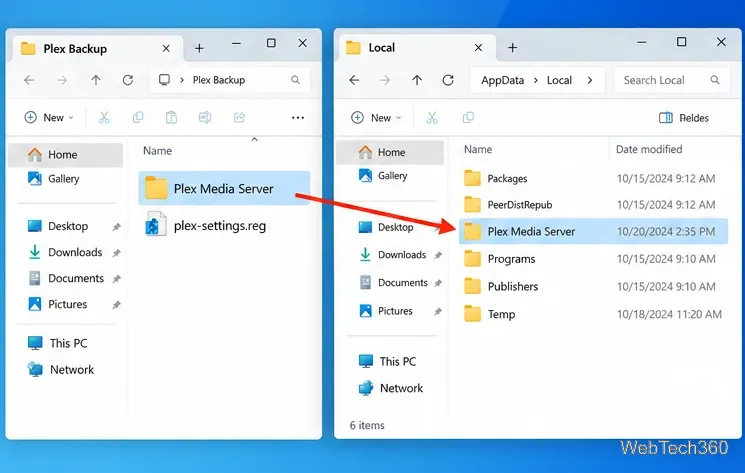This screenshot has height=473, width=745.
Task: Select Network in Local window sidebar
Action: click(x=390, y=388)
